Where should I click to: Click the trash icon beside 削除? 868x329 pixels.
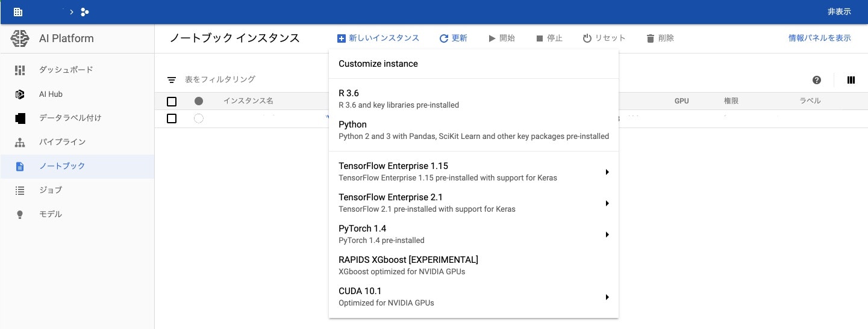coord(650,38)
